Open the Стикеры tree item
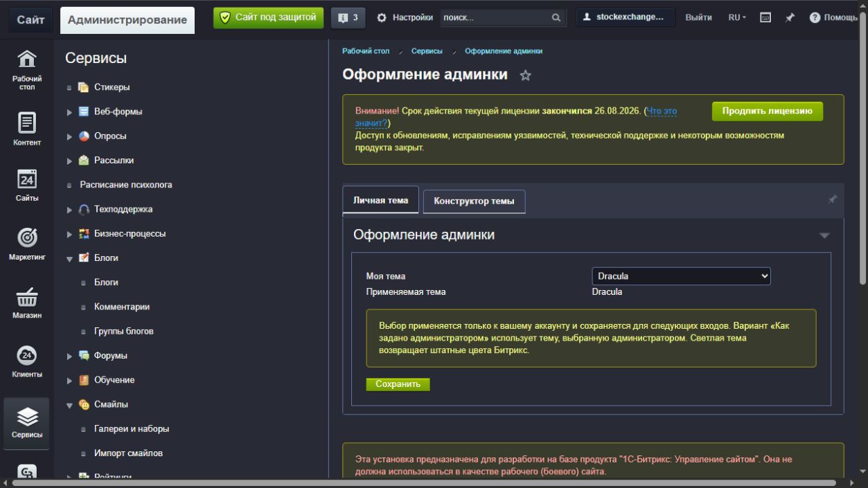The width and height of the screenshot is (868, 488). click(x=112, y=87)
